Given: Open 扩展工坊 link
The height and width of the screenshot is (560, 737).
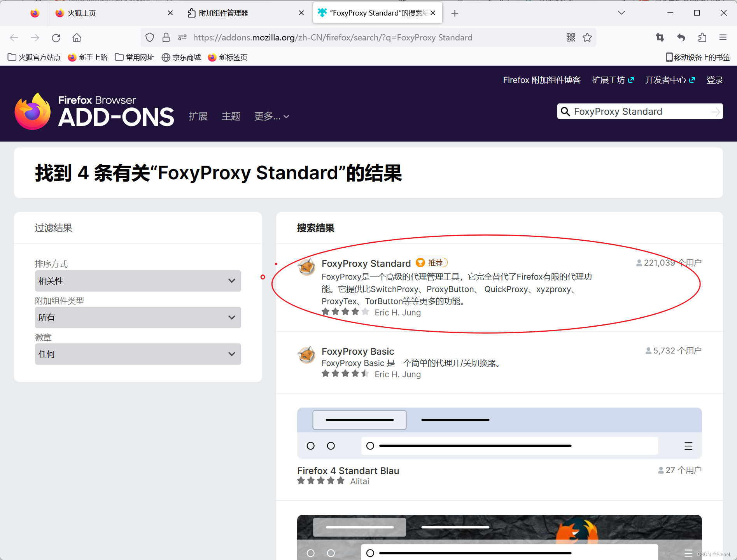Looking at the screenshot, I should coord(613,80).
